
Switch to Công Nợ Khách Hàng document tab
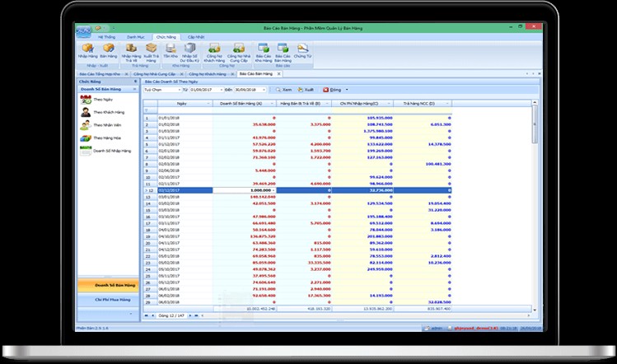click(x=208, y=74)
